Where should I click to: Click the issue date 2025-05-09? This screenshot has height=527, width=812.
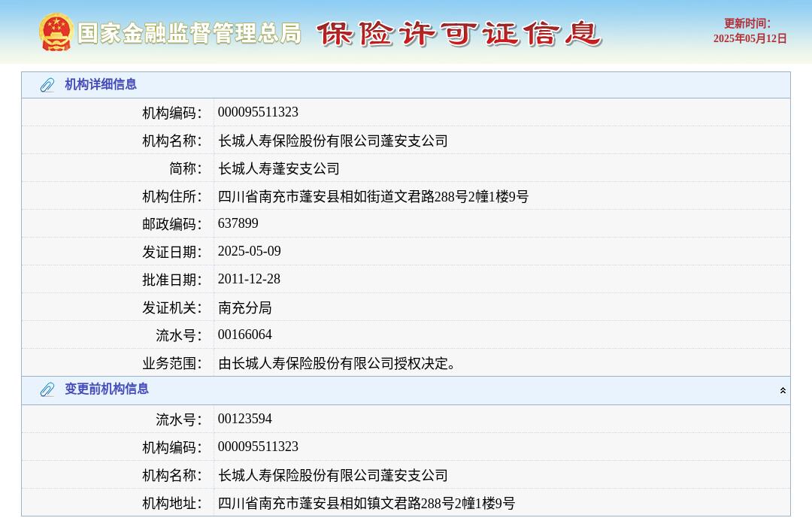coord(249,251)
